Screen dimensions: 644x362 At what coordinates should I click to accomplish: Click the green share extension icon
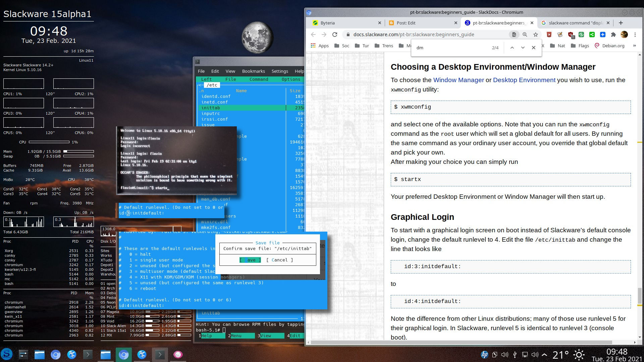pyautogui.click(x=592, y=35)
